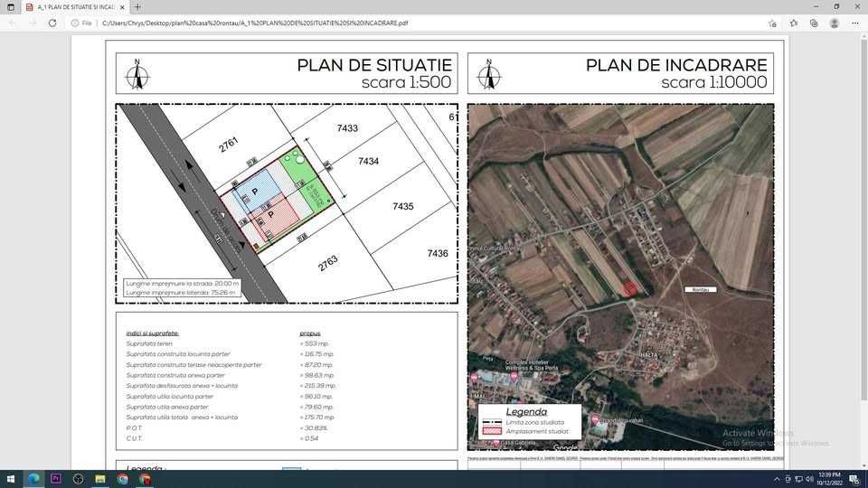Click the '116.75 mp' value

tap(316, 354)
